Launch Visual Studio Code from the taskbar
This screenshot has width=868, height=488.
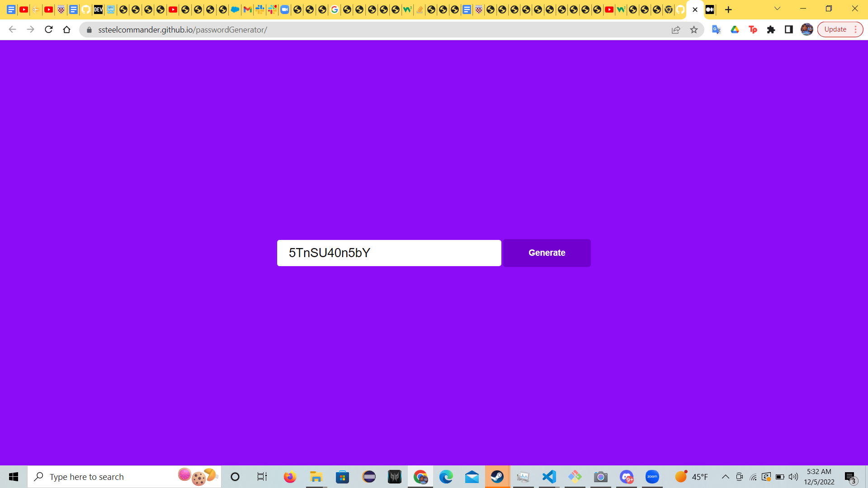(x=548, y=477)
